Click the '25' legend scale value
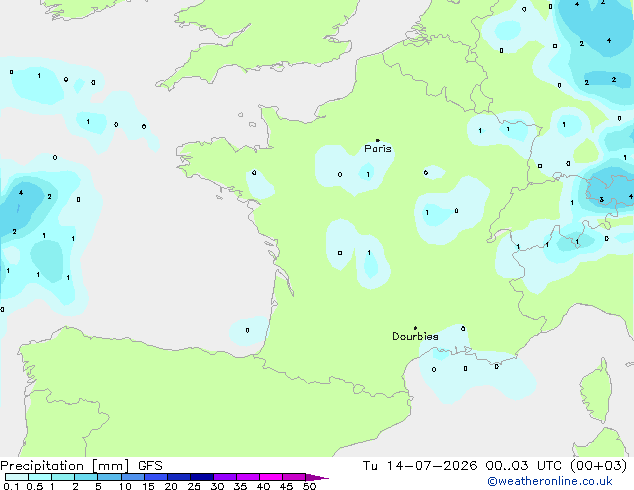This screenshot has width=634, height=490. point(194,486)
